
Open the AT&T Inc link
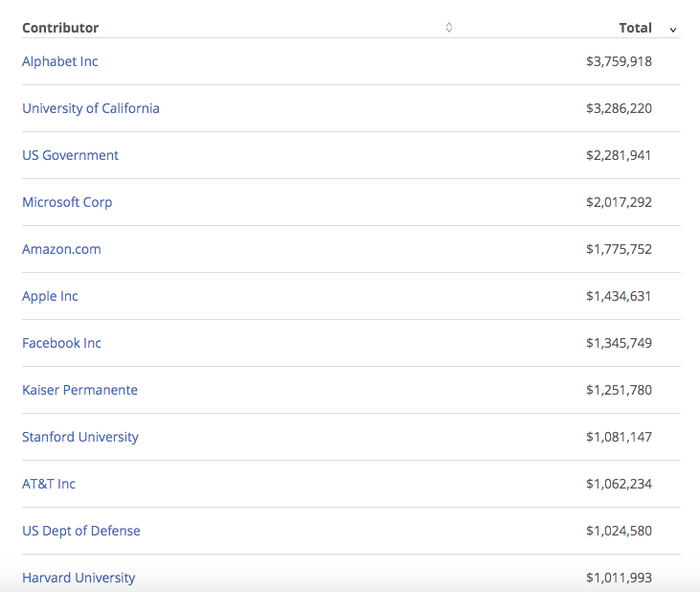click(49, 484)
